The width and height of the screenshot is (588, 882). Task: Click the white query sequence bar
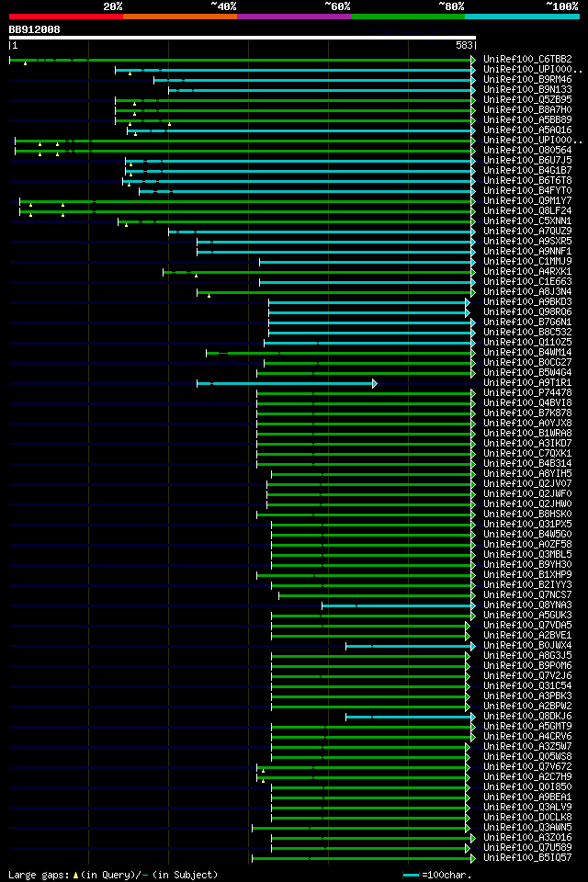tap(243, 38)
